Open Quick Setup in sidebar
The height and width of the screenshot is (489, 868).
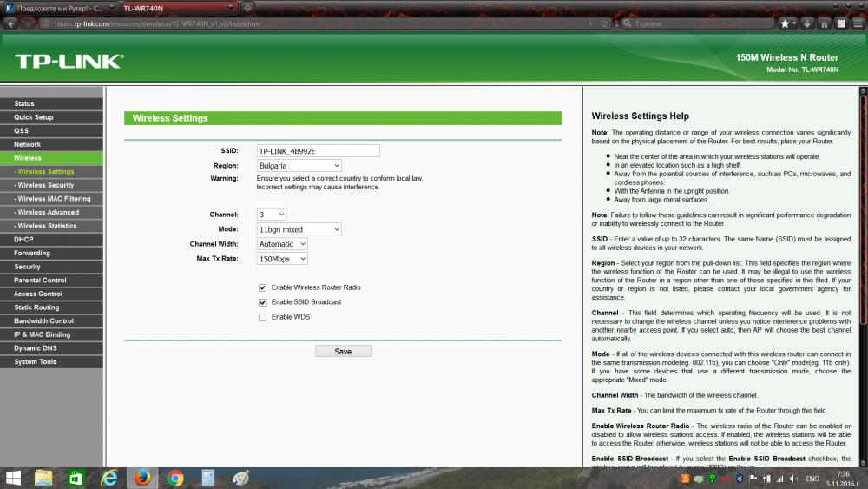(51, 117)
